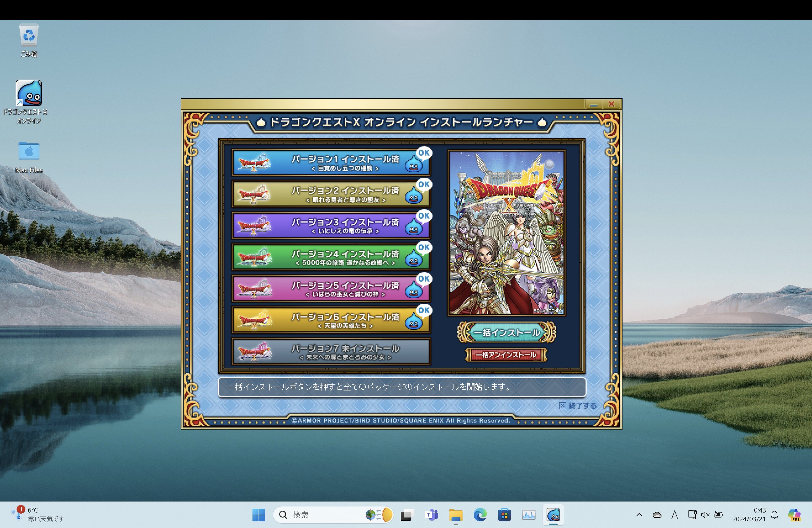Select the purple Version 3 banner
812x528 pixels.
point(331,225)
